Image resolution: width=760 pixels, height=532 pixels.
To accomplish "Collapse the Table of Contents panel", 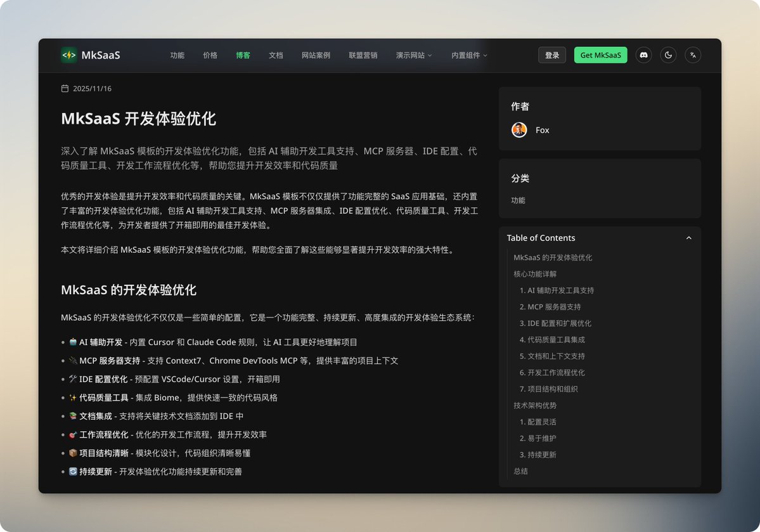I will point(689,238).
